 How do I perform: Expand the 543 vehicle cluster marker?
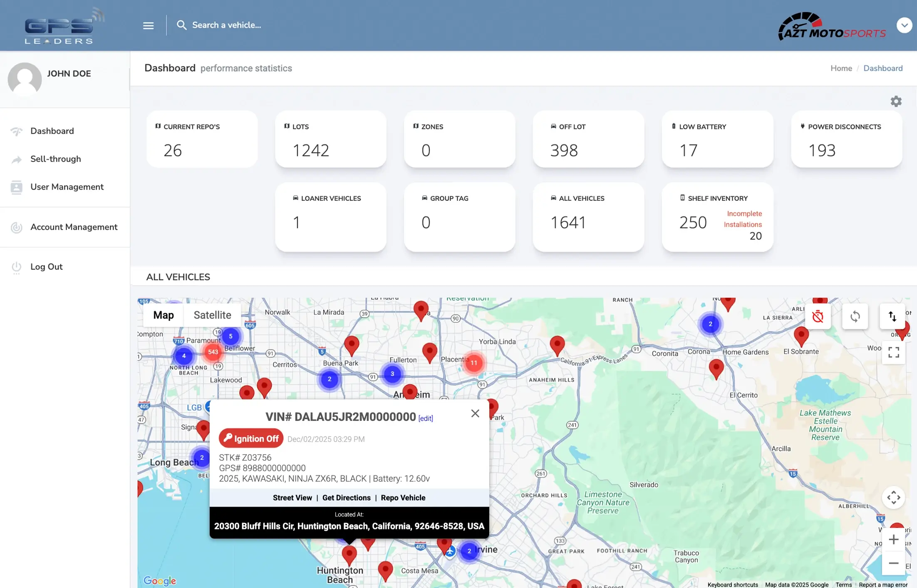coord(213,351)
